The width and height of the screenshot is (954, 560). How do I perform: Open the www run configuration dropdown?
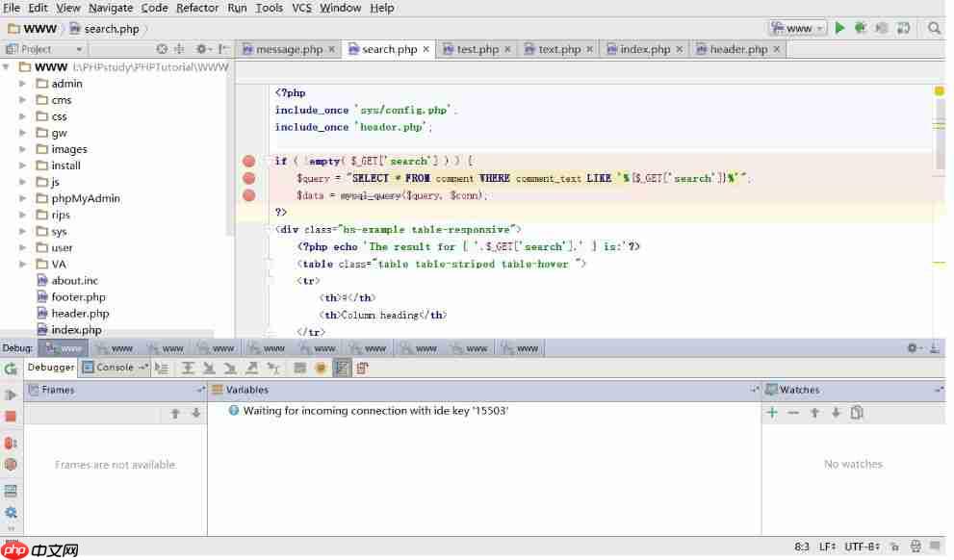pyautogui.click(x=798, y=28)
